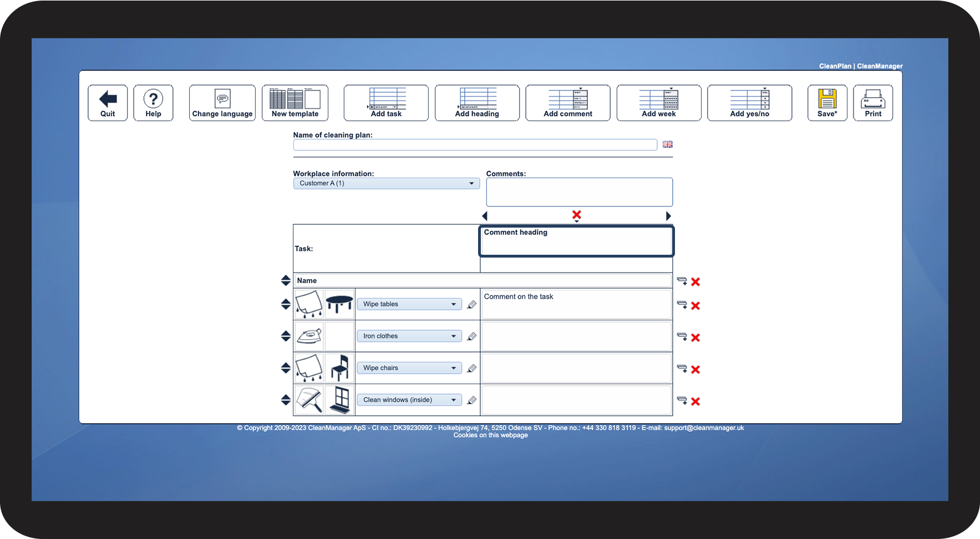
Task: Focus the Name of cleaning plan field
Action: point(475,145)
